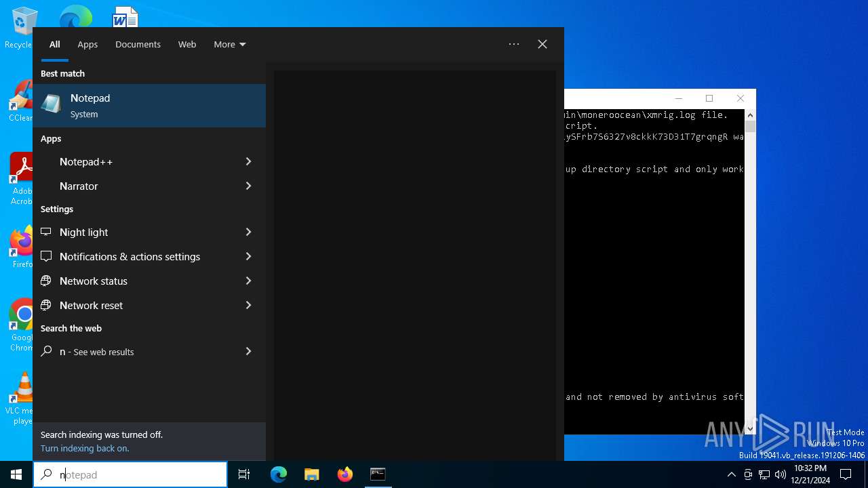
Task: Expand the Night light result arrow
Action: point(248,232)
